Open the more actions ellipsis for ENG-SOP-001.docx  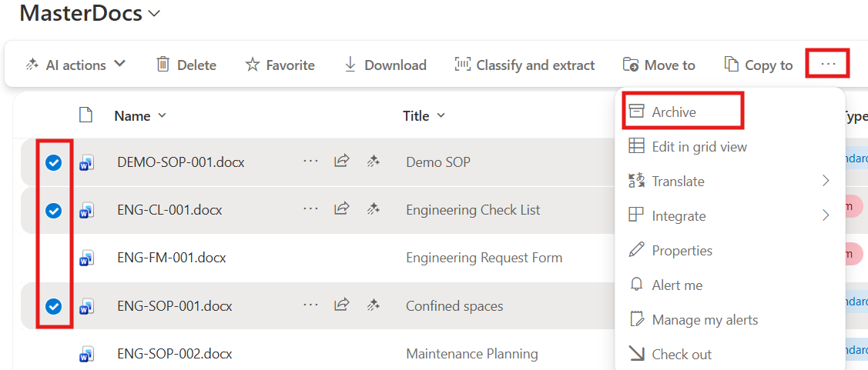pyautogui.click(x=310, y=305)
